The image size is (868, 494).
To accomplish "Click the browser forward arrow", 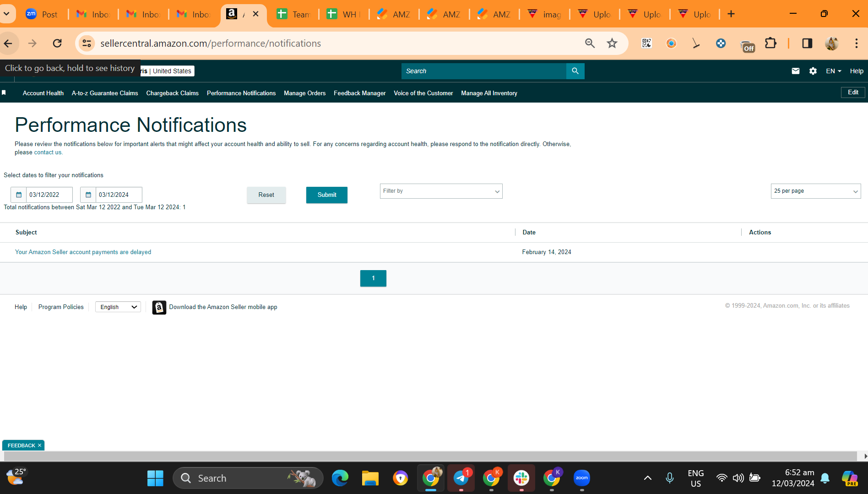I will [33, 43].
